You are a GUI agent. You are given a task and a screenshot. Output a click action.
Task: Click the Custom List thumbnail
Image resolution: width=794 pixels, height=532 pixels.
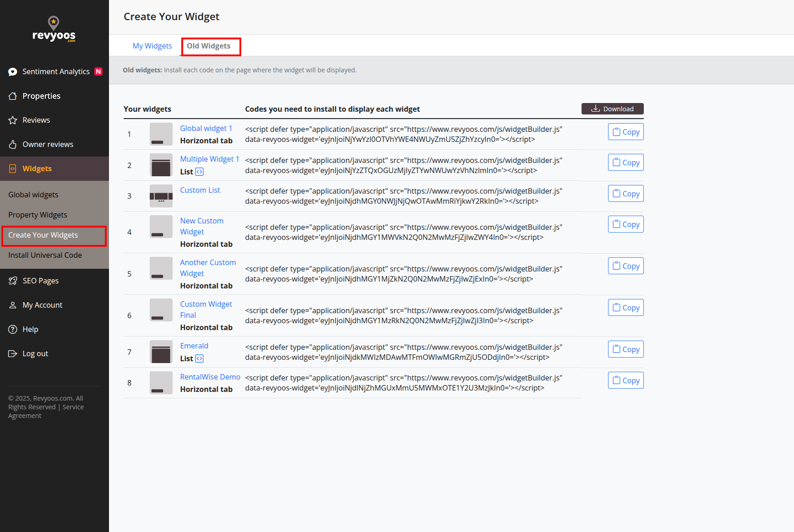tap(161, 196)
